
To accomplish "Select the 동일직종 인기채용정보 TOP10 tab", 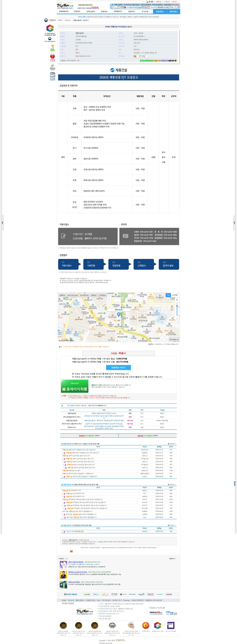I will point(148,435).
